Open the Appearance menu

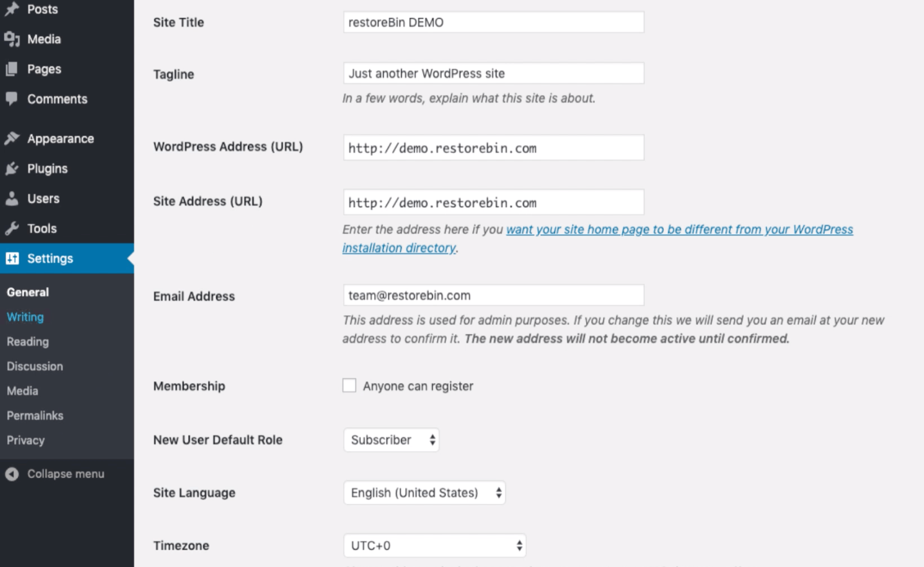click(67, 138)
